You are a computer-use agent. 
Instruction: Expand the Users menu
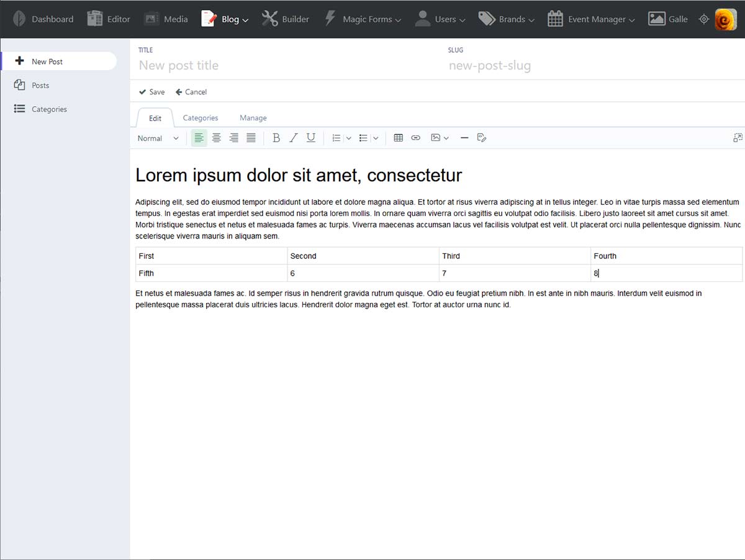440,19
